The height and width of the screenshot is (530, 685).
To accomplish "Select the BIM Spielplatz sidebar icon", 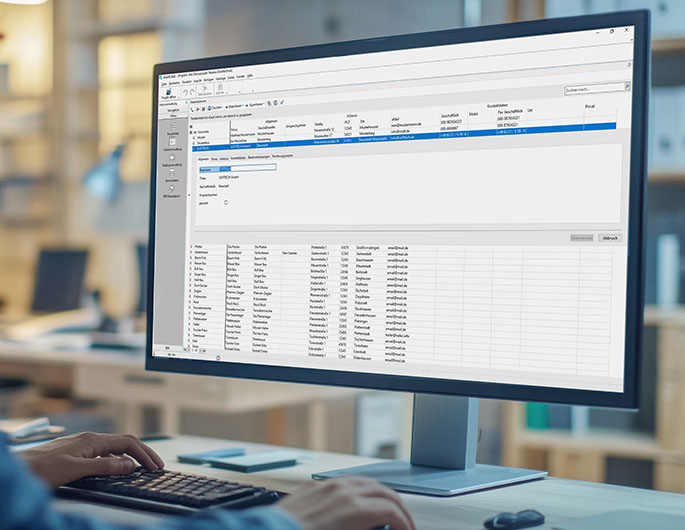I will click(x=171, y=189).
